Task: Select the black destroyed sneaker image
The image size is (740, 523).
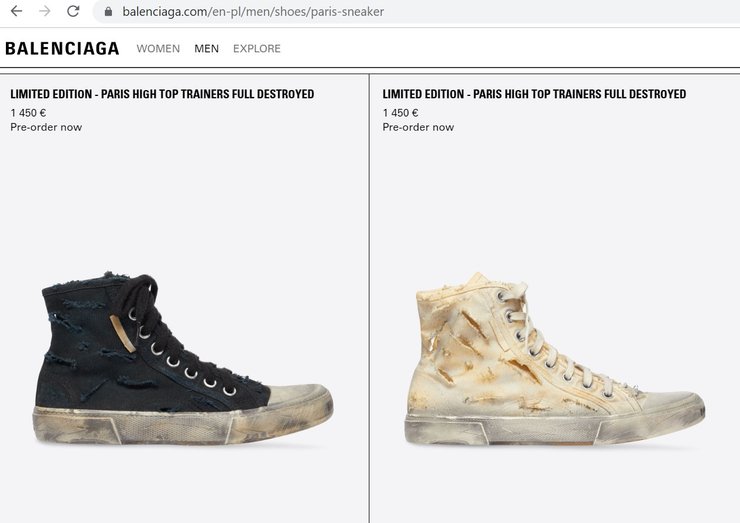Action: (x=184, y=359)
